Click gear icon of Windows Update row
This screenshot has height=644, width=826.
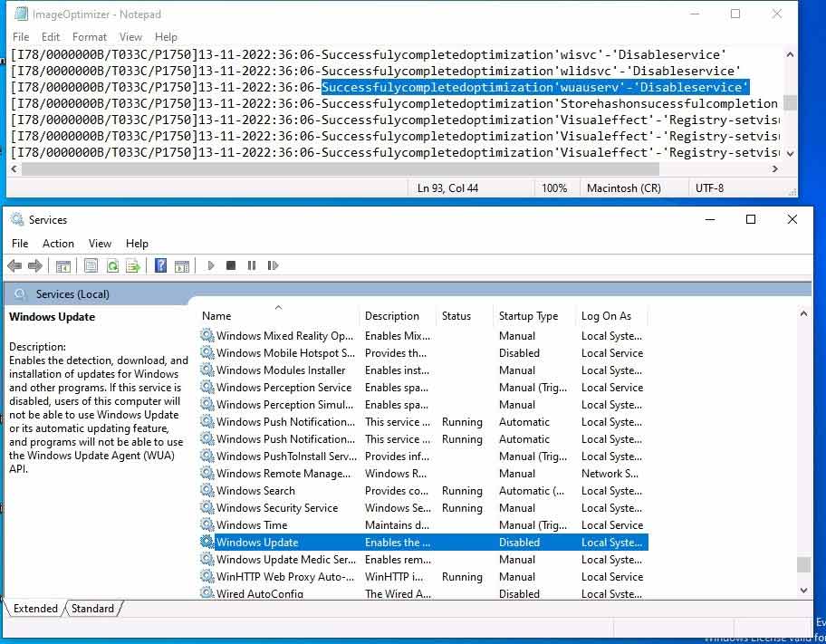[x=207, y=542]
